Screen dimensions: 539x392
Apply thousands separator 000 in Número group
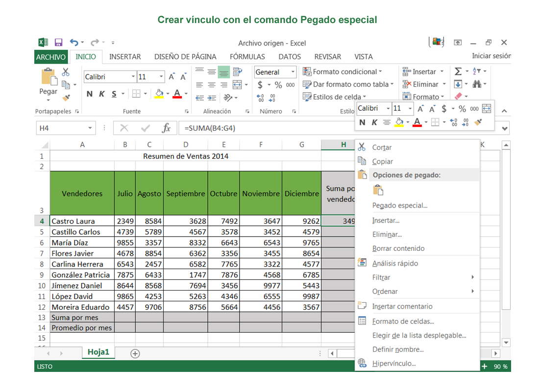[291, 85]
